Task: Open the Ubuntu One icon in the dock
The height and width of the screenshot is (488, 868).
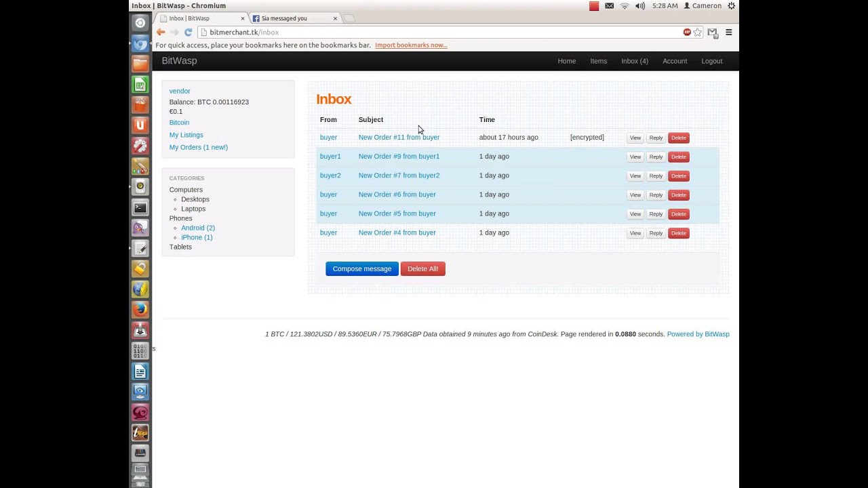Action: 140,125
